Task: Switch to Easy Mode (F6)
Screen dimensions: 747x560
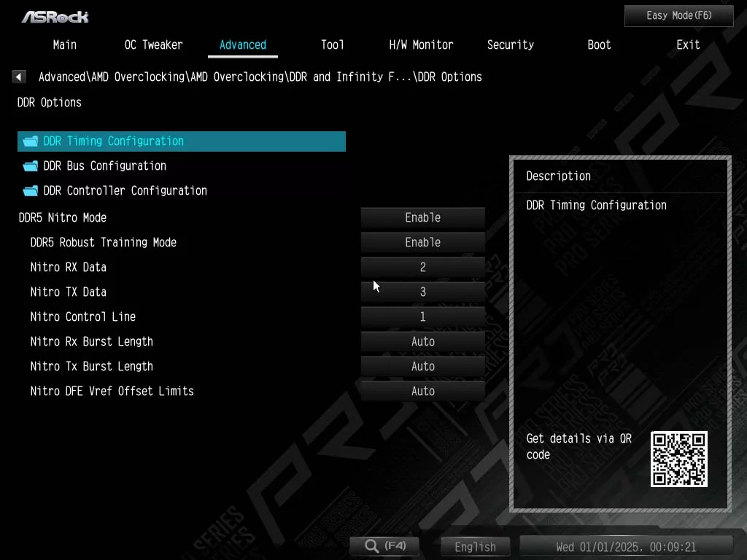Action: point(678,15)
